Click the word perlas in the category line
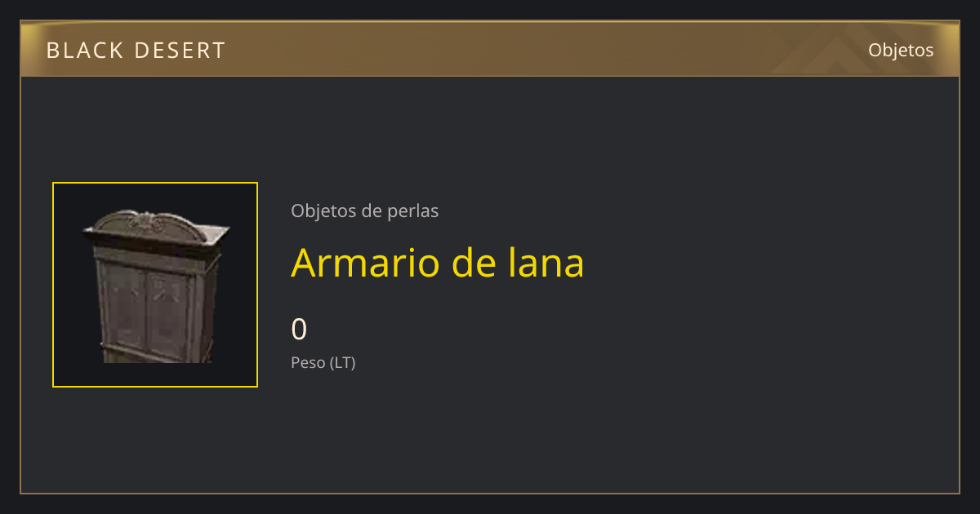The height and width of the screenshot is (514, 980). (419, 211)
